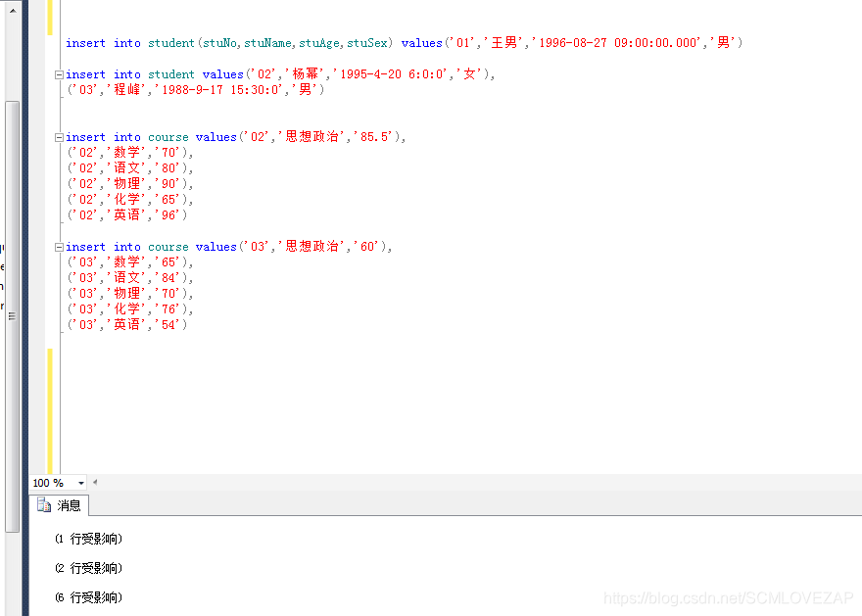Image resolution: width=862 pixels, height=616 pixels.
Task: Open the 100 % zoom dropdown
Action: (x=80, y=483)
